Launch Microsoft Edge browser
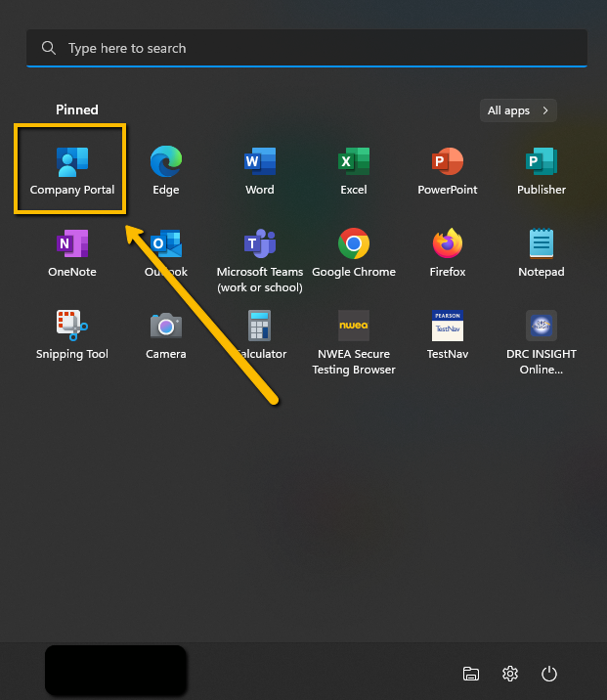Image resolution: width=607 pixels, height=700 pixels. 165,168
